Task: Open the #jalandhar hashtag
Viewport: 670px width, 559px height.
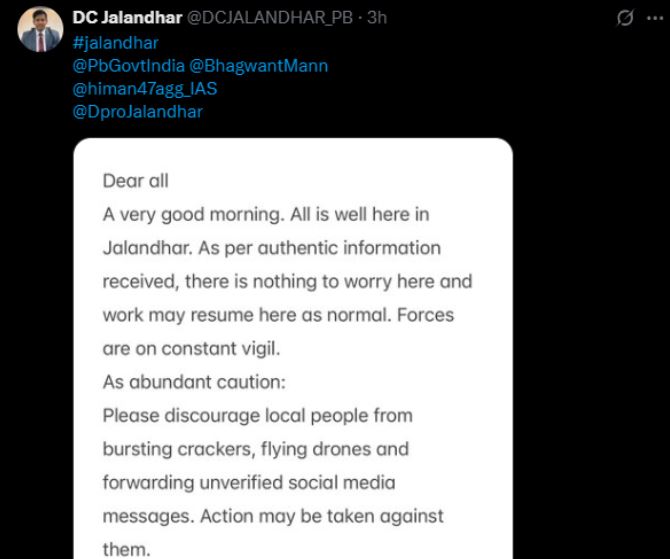Action: (x=116, y=43)
